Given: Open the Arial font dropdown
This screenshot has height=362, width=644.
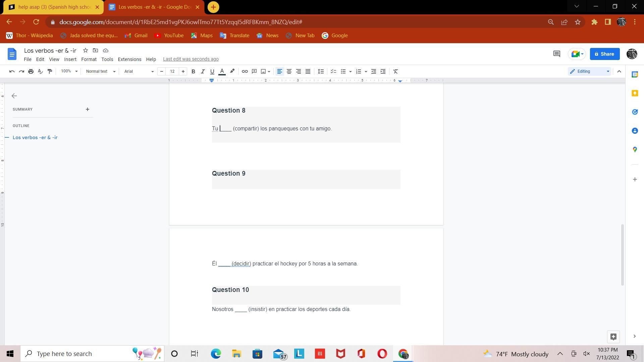Looking at the screenshot, I should [x=139, y=71].
